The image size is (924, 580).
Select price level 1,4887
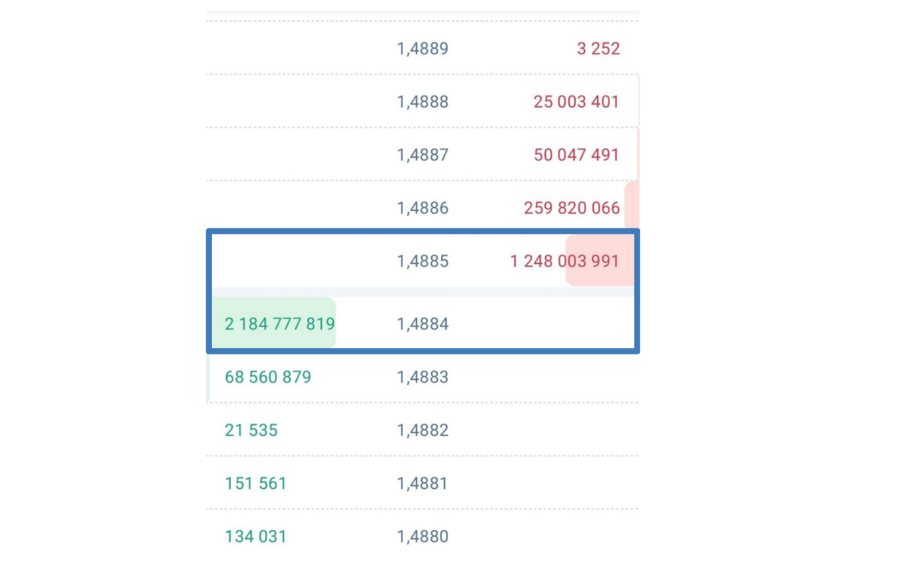(x=422, y=155)
